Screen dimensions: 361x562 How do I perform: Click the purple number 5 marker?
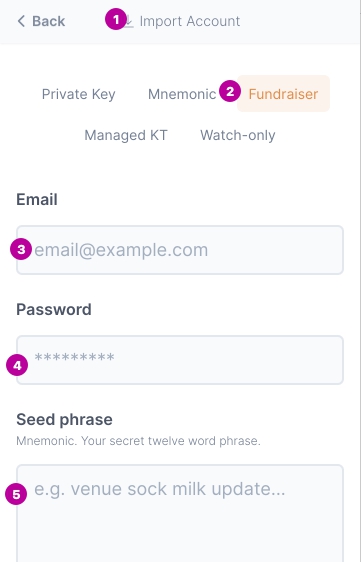coord(16,494)
